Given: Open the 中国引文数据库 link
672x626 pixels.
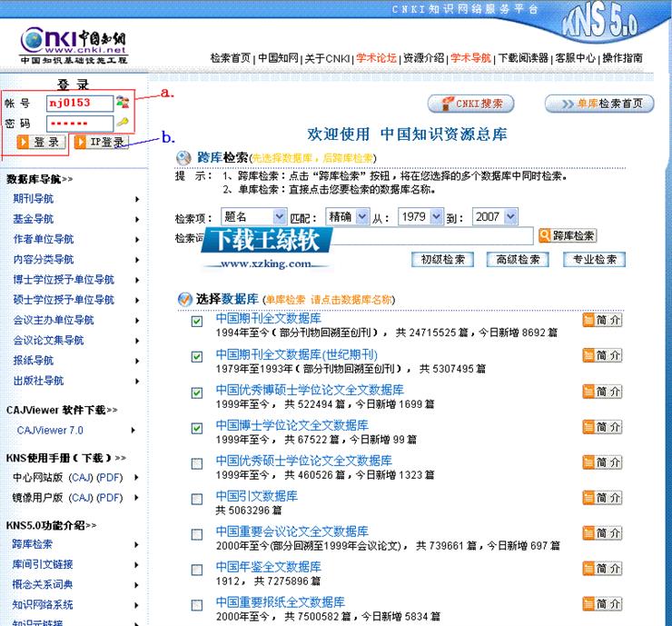Looking at the screenshot, I should (x=257, y=496).
